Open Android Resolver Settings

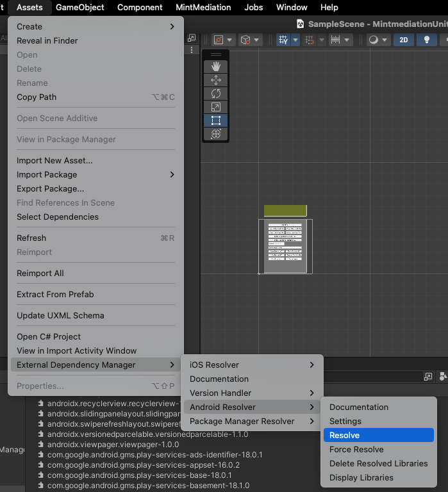point(379,421)
